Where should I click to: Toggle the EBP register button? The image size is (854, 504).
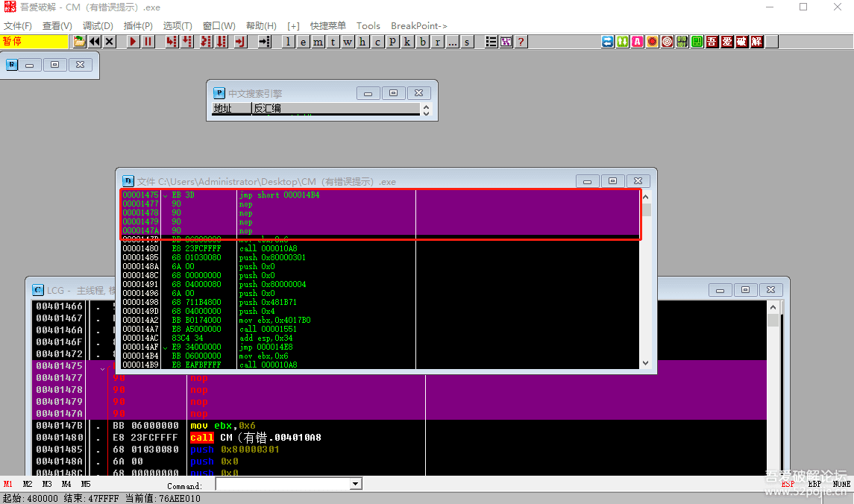point(814,484)
